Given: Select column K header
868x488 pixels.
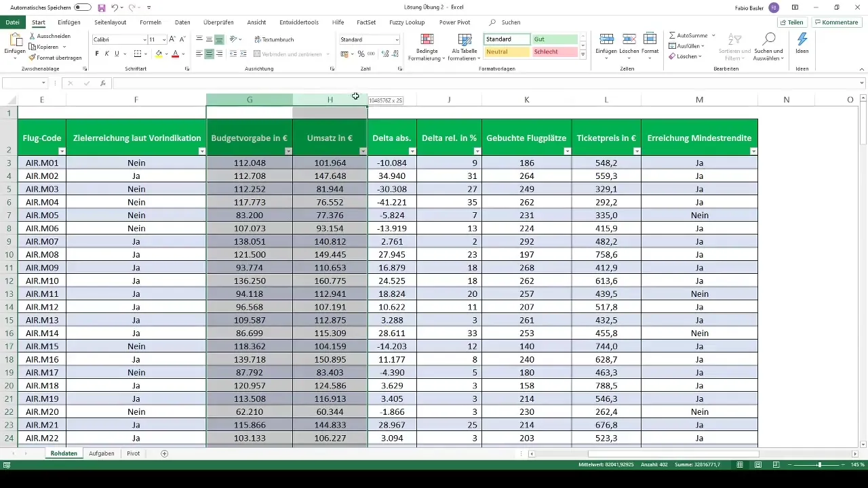Looking at the screenshot, I should [527, 100].
